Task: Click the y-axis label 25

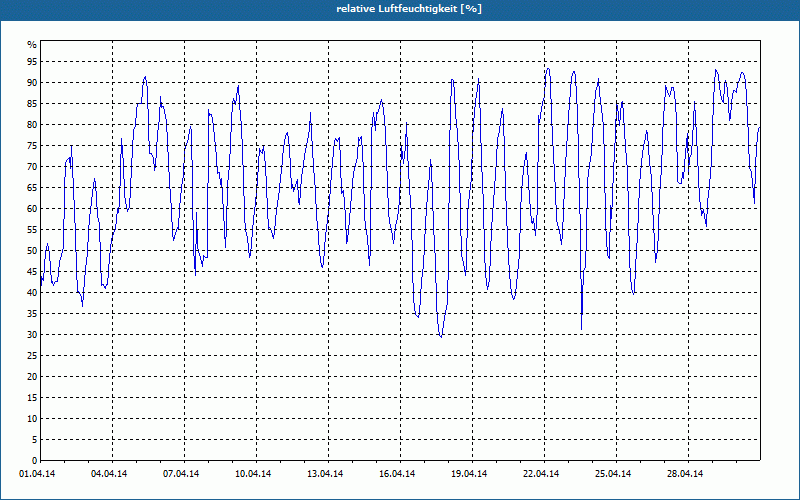Action: [32, 356]
